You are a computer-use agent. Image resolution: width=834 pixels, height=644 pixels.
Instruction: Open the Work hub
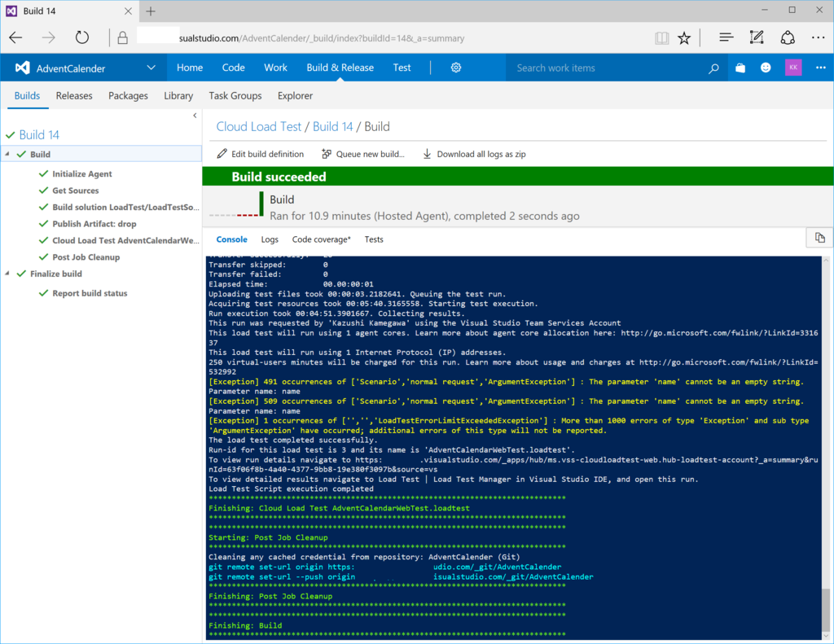(275, 68)
